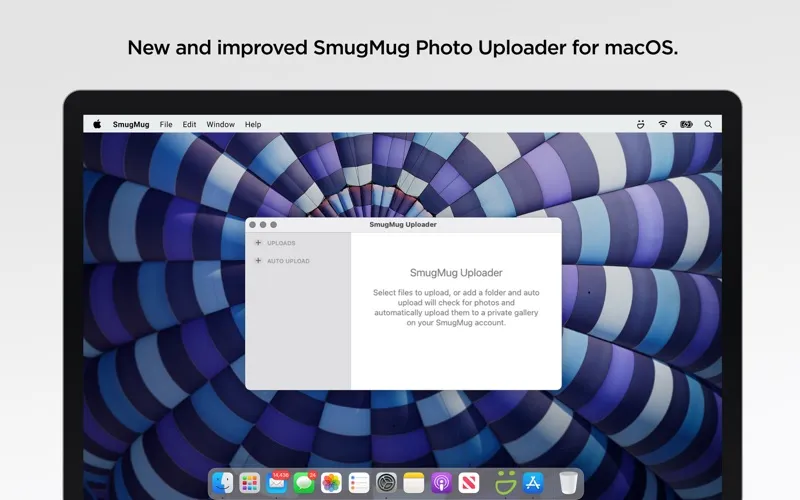The height and width of the screenshot is (500, 800).
Task: Open the Help menu
Action: (253, 124)
